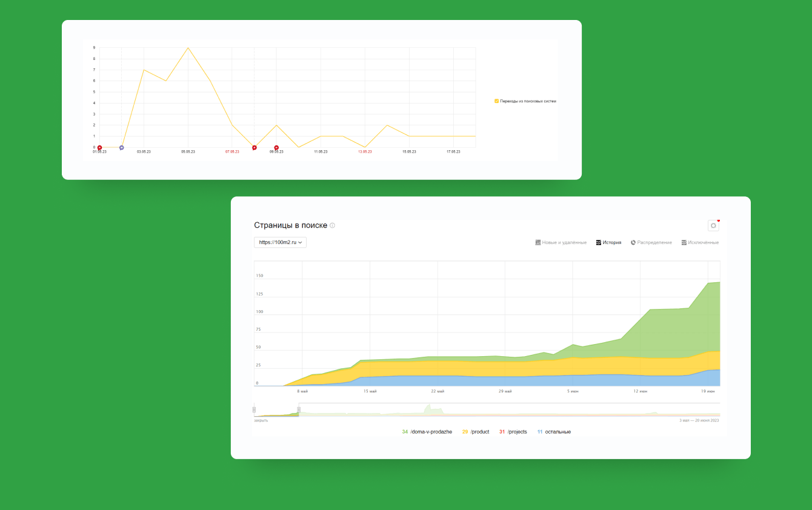This screenshot has width=812, height=510.
Task: Click the Страницы в поиске heading
Action: (291, 225)
